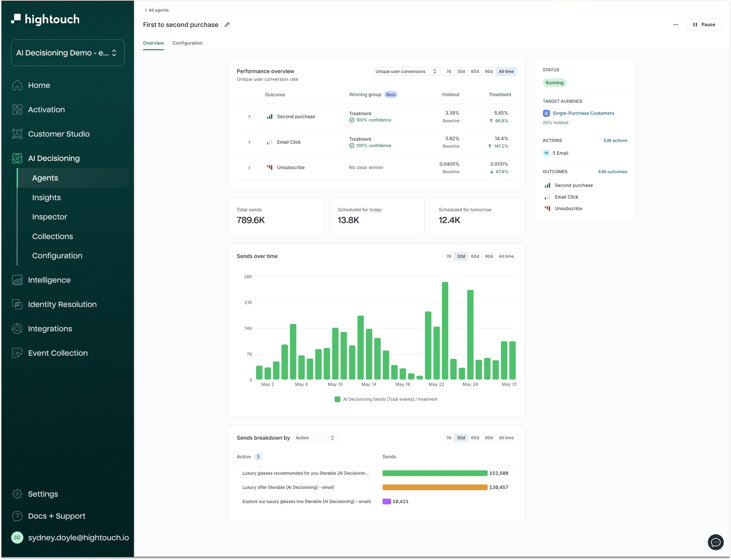Select All time in Sends over time range
The width and height of the screenshot is (731, 560).
point(506,256)
